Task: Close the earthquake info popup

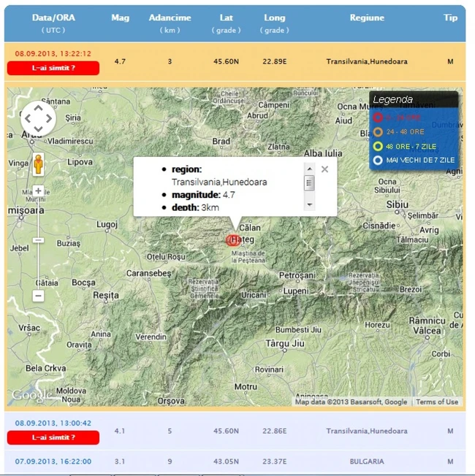Action: [324, 169]
